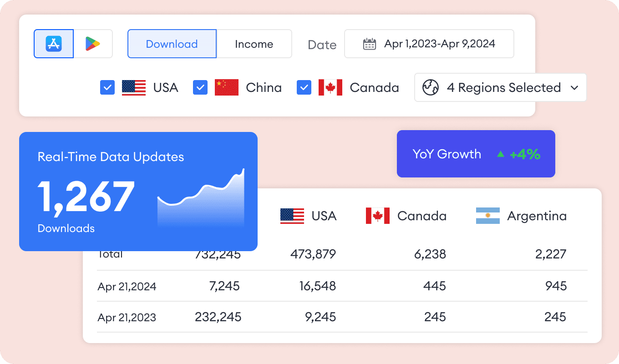Toggle the China checkbox
Viewport: 619px width, 364px height.
point(200,87)
